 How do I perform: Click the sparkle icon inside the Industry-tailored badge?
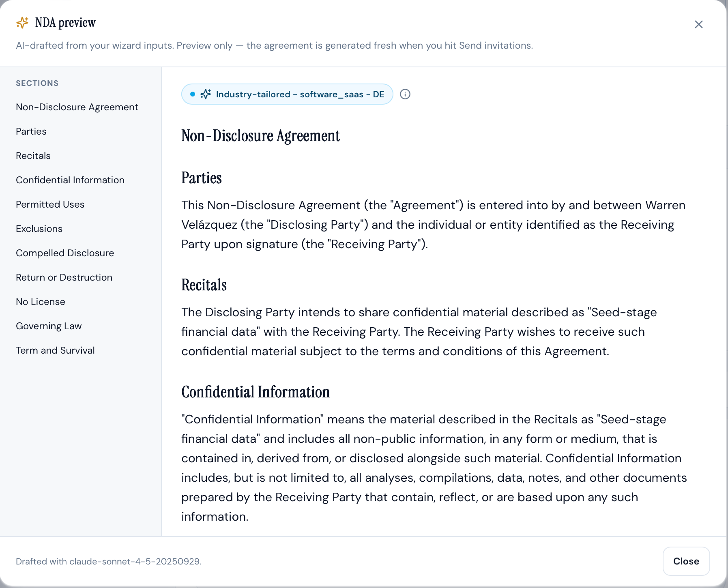click(x=206, y=94)
